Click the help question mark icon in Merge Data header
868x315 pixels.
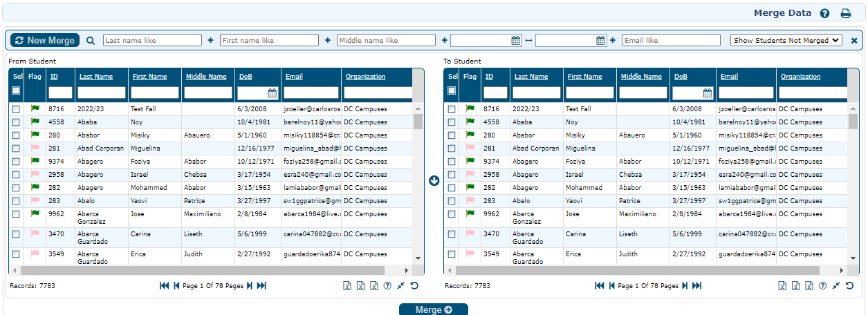(824, 13)
